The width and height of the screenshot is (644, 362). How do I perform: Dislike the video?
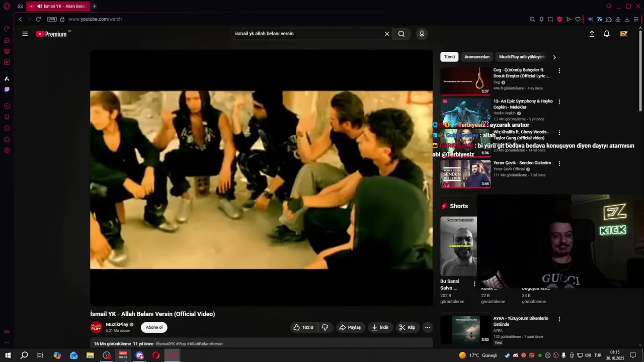pyautogui.click(x=325, y=327)
